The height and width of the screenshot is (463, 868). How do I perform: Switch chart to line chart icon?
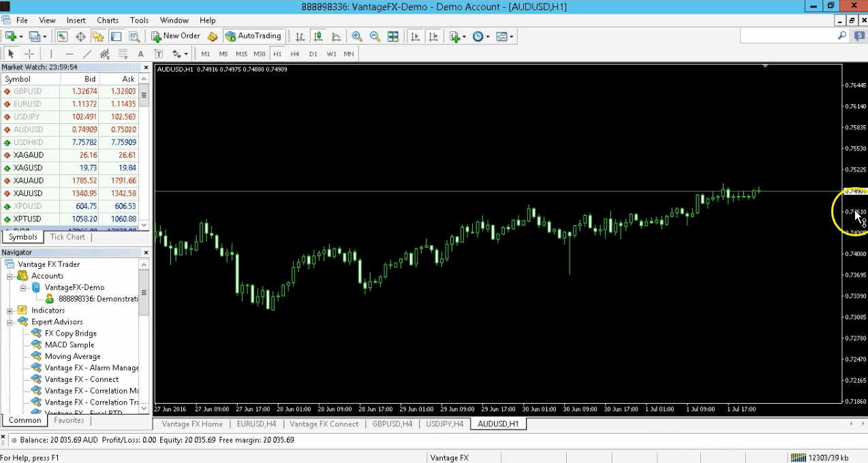click(x=336, y=36)
